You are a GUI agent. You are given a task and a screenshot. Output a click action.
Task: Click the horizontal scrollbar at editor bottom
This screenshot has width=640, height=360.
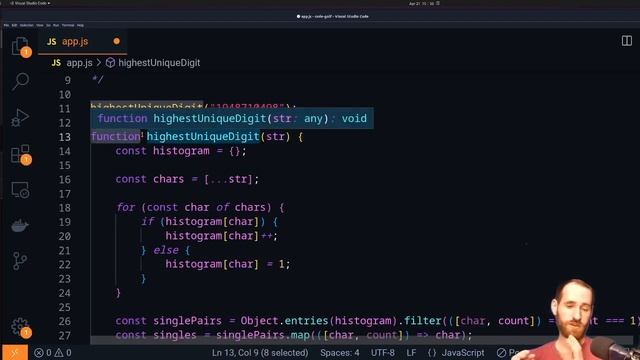tap(361, 340)
